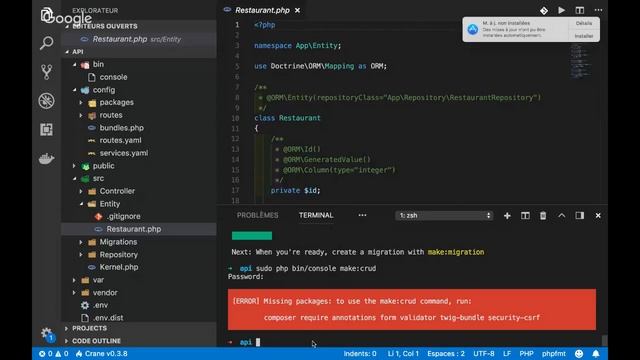This screenshot has height=360, width=640.
Task: Add a new terminal with plus icon
Action: pyautogui.click(x=507, y=216)
